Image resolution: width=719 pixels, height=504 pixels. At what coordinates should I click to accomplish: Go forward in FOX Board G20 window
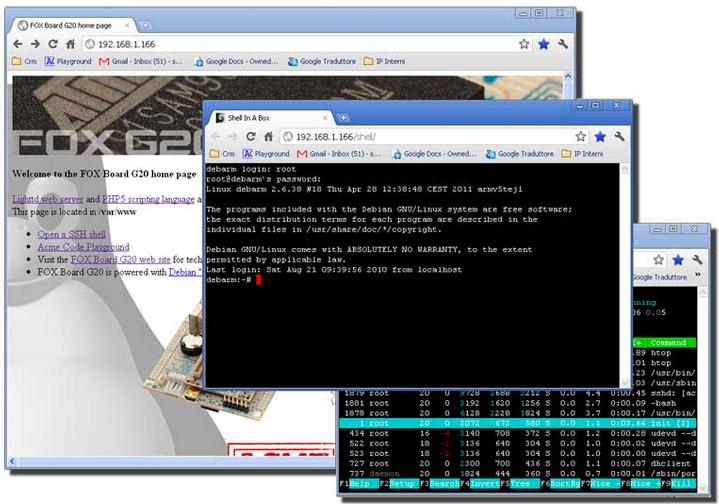pos(35,44)
